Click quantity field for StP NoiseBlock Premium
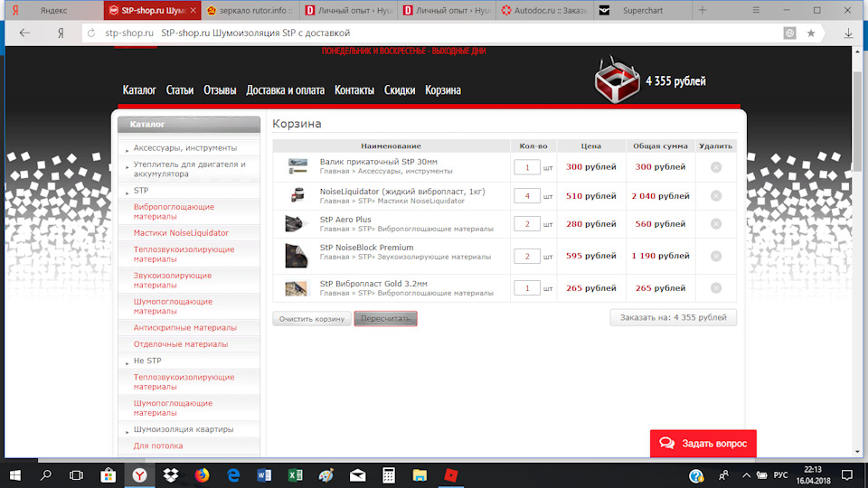This screenshot has height=488, width=868. pos(526,256)
